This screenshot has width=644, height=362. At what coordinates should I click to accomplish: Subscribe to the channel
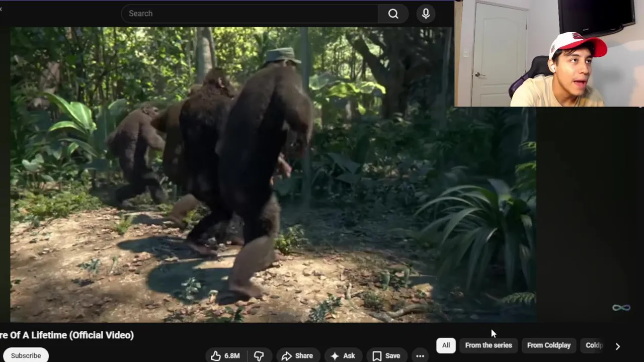[x=26, y=355]
